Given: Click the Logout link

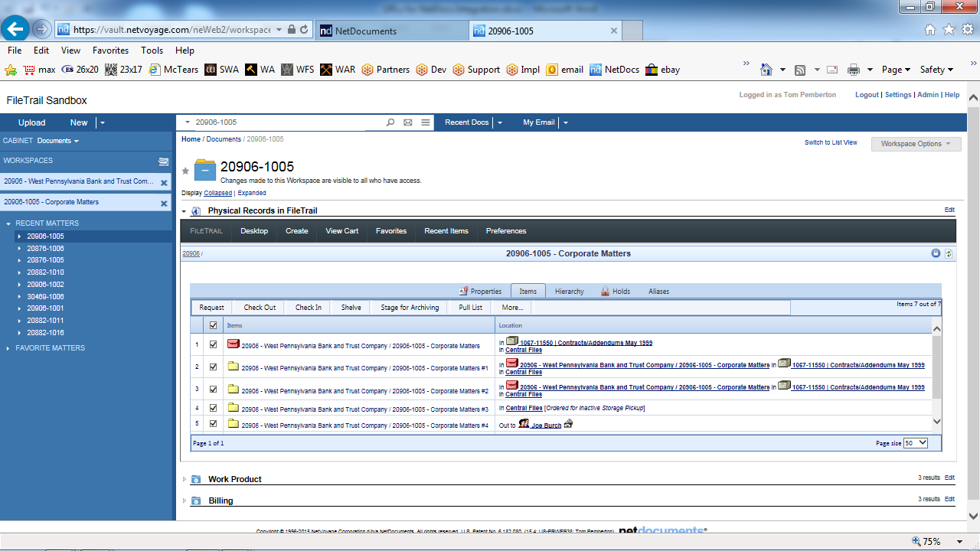Looking at the screenshot, I should coord(867,95).
